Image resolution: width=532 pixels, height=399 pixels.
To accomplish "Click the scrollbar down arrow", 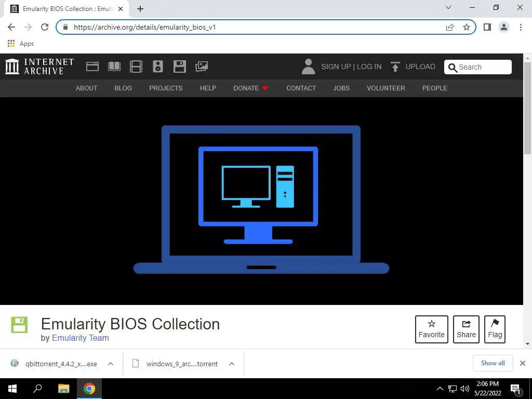I will click(x=528, y=344).
